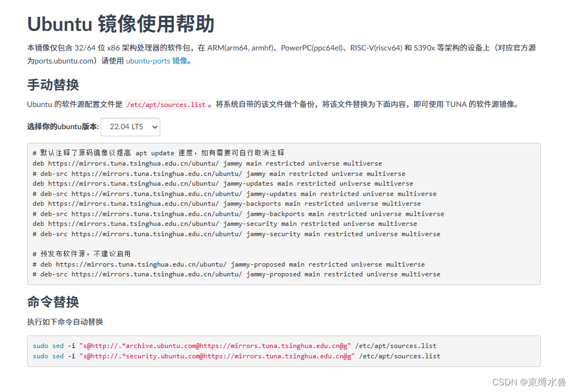Click the uncommented deb line for jammy-security
Viewport: 575px width, 392px height.
click(225, 224)
